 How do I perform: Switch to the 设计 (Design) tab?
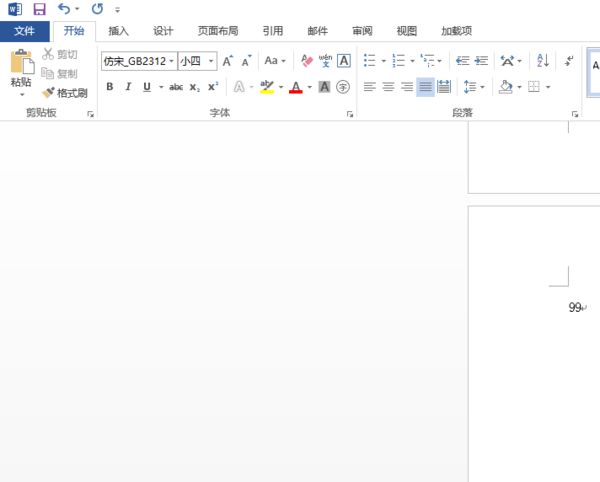point(163,31)
